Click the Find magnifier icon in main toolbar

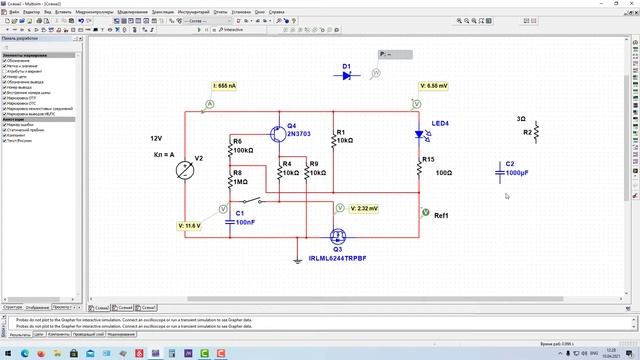[279, 21]
